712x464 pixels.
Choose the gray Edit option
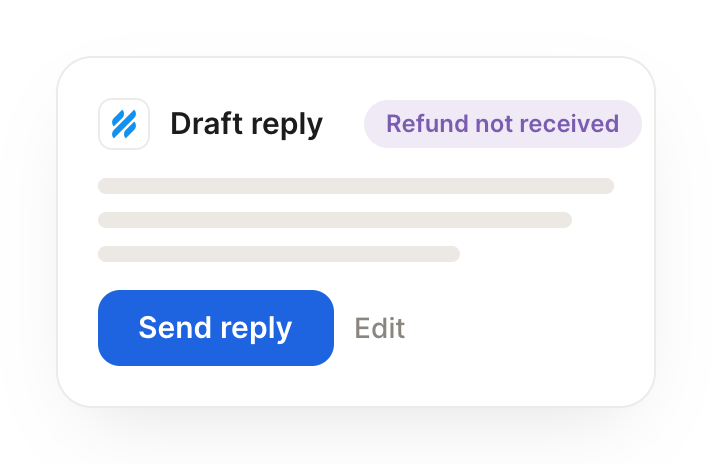coord(380,328)
